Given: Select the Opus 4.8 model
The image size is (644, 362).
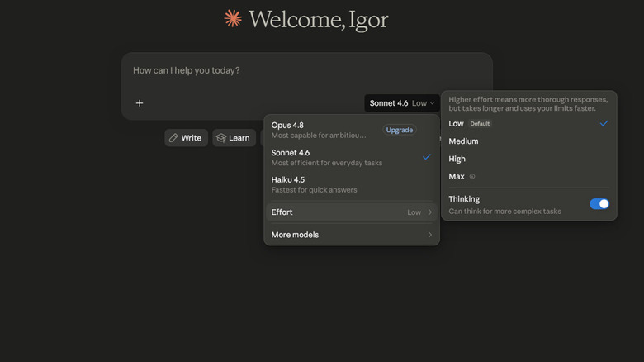Looking at the screenshot, I should click(352, 130).
